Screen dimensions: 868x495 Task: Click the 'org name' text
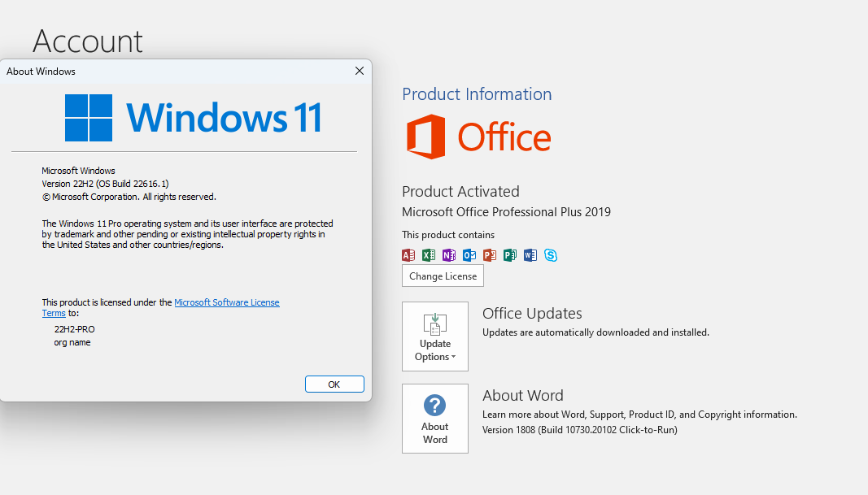72,342
